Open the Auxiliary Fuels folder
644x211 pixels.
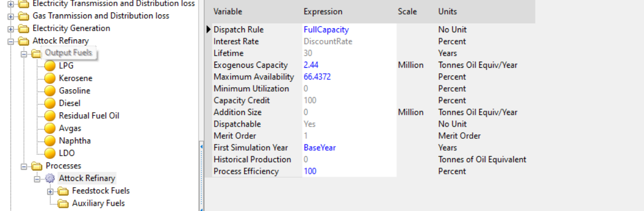tap(98, 203)
